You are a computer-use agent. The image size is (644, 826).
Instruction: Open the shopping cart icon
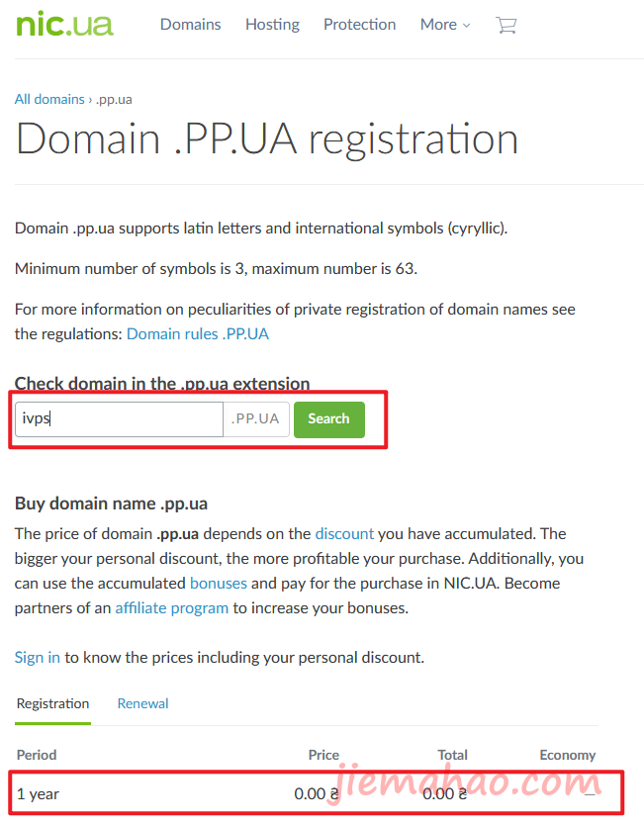point(506,25)
